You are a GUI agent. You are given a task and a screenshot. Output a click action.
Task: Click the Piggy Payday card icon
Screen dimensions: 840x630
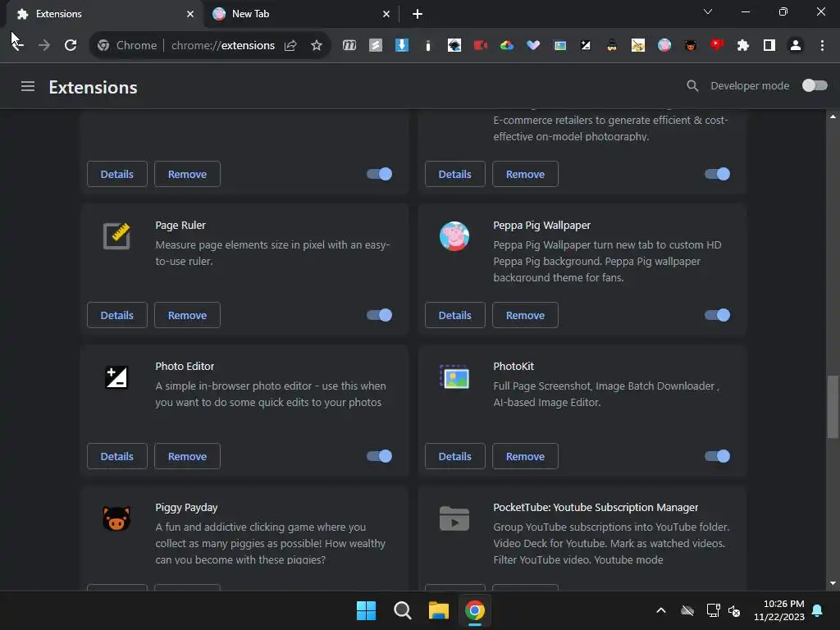pos(116,518)
